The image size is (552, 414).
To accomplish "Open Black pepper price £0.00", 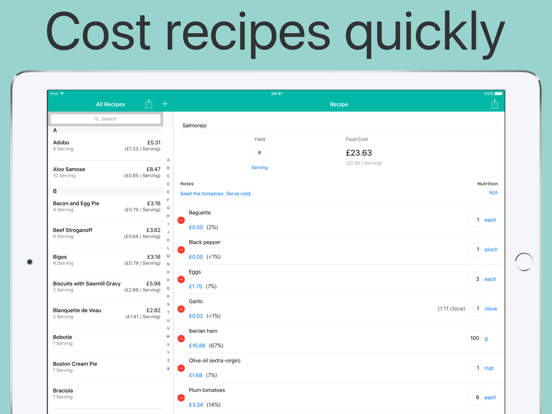I will click(x=196, y=257).
